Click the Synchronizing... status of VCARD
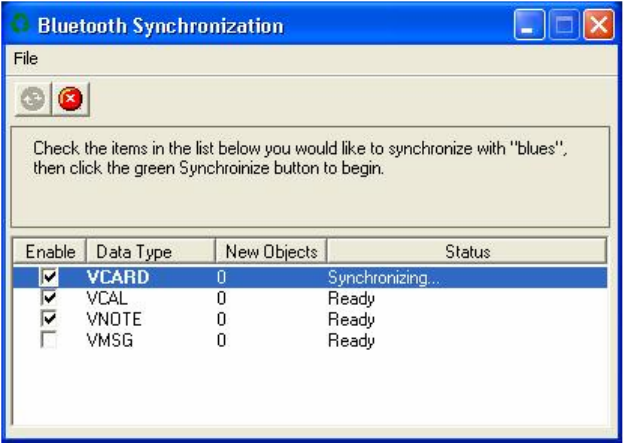 coord(384,277)
